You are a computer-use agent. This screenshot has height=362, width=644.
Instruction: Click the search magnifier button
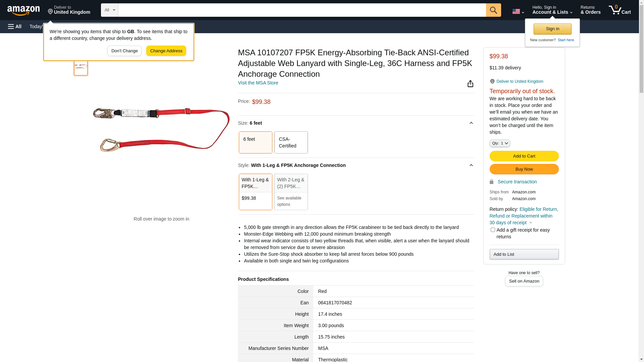click(x=493, y=10)
